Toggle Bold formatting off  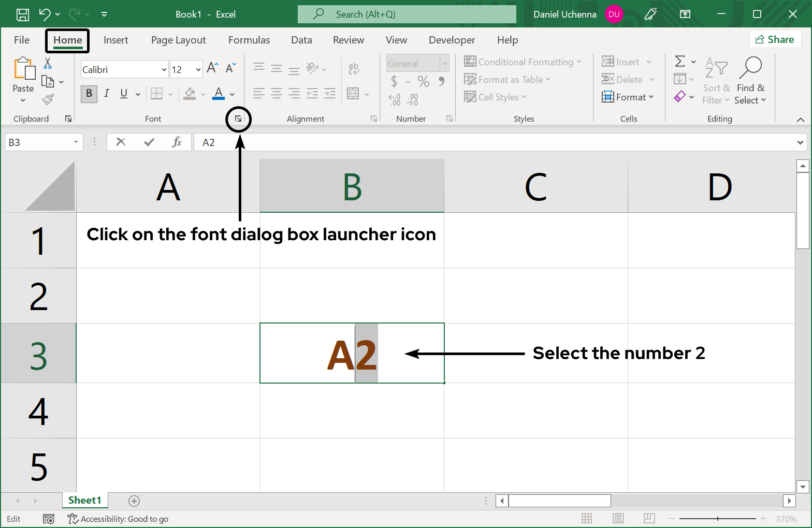coord(89,93)
